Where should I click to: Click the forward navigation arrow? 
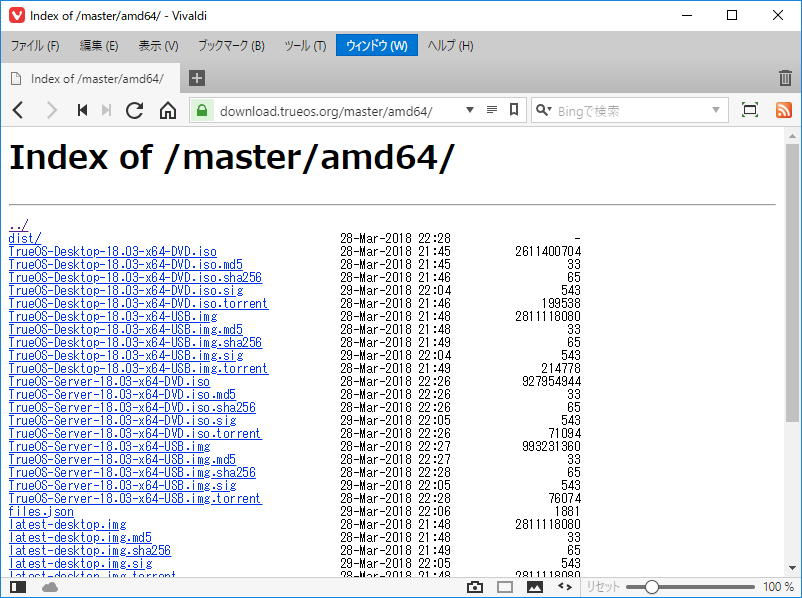52,110
